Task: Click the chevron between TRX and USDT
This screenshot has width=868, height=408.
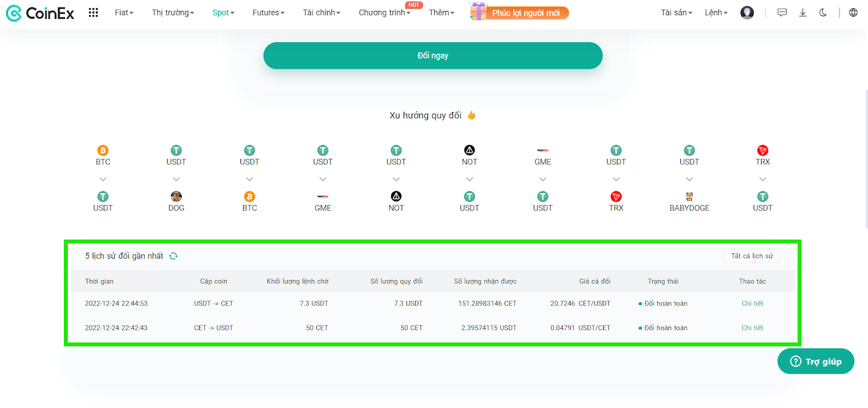Action: (763, 179)
